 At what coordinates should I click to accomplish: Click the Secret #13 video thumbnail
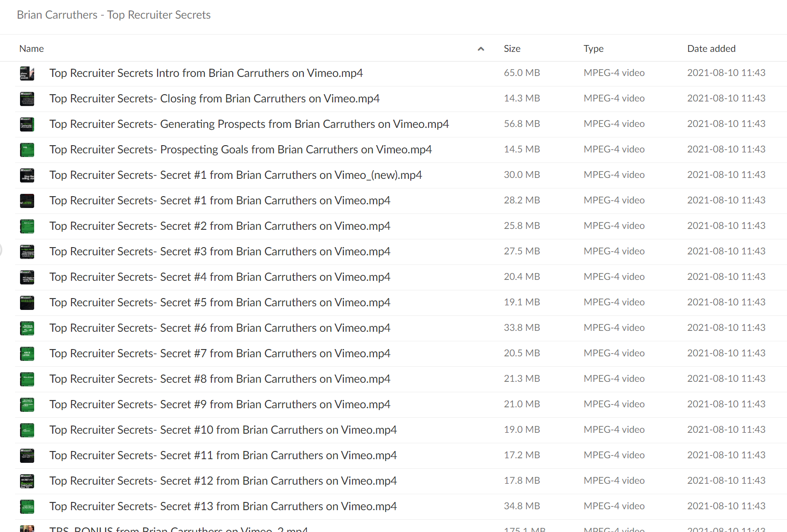(x=27, y=507)
